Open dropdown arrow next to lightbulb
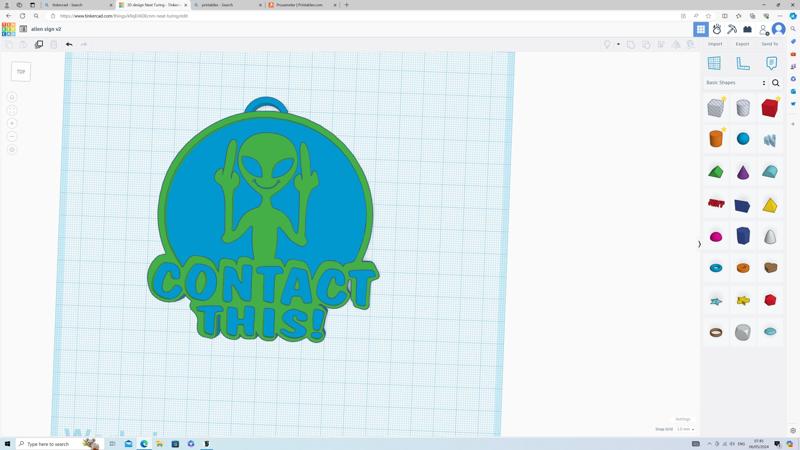Screen dimensions: 800x450 point(618,44)
